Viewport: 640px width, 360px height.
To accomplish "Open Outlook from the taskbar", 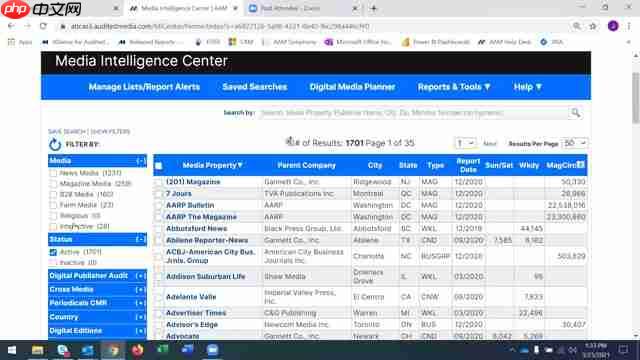I will (x=87, y=350).
